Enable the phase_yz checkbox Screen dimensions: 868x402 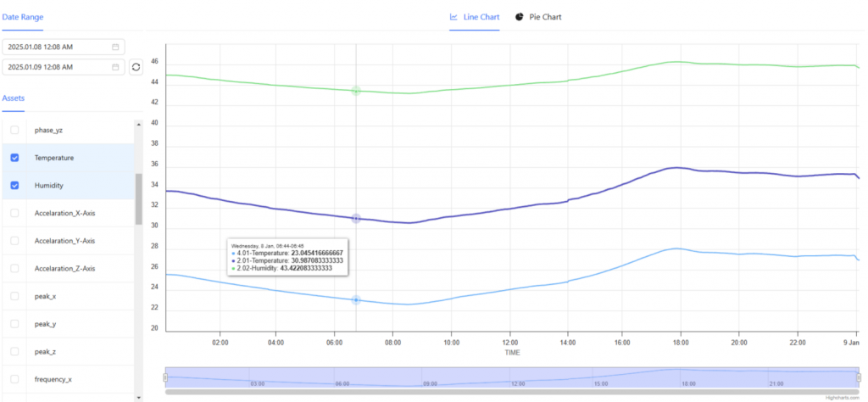pos(14,131)
